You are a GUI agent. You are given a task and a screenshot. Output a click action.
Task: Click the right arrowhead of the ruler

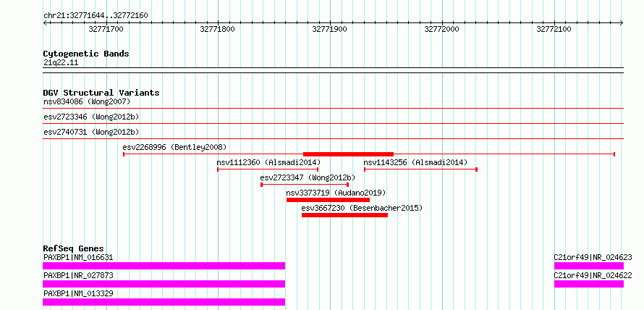(621, 23)
